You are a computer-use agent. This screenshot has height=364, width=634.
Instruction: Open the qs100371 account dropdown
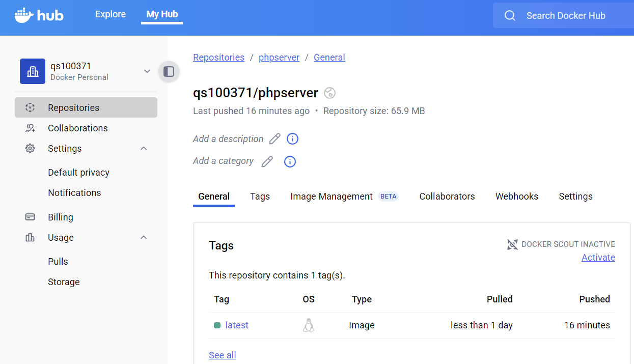(x=147, y=71)
